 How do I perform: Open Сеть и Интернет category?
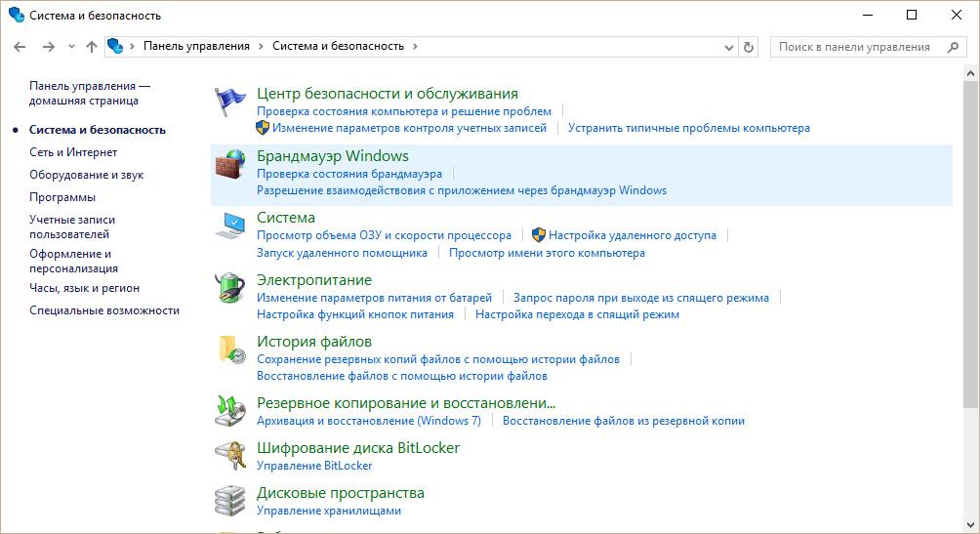point(73,152)
